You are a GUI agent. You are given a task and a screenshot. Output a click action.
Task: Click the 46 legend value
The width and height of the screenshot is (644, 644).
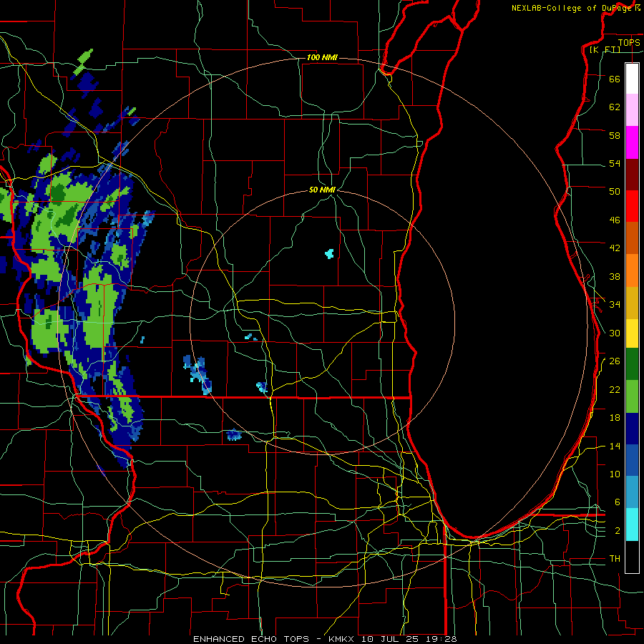[615, 220]
